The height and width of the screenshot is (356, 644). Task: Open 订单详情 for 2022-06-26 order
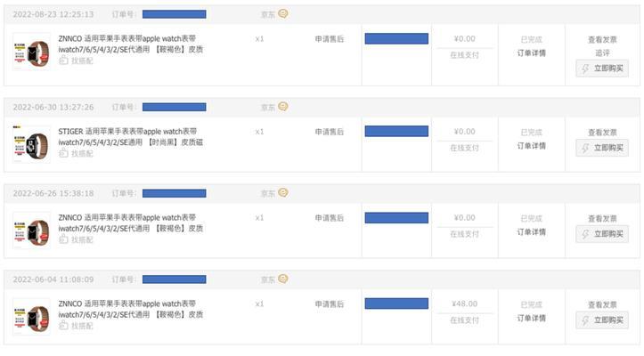tap(532, 232)
